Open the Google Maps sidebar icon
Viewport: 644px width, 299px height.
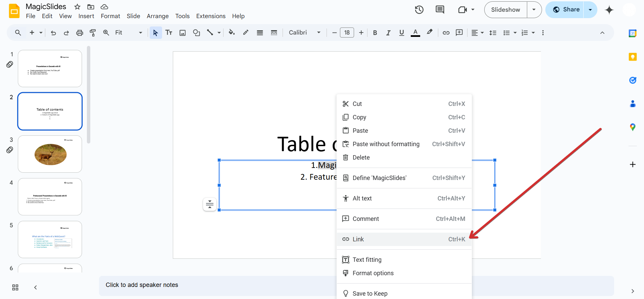tap(633, 127)
